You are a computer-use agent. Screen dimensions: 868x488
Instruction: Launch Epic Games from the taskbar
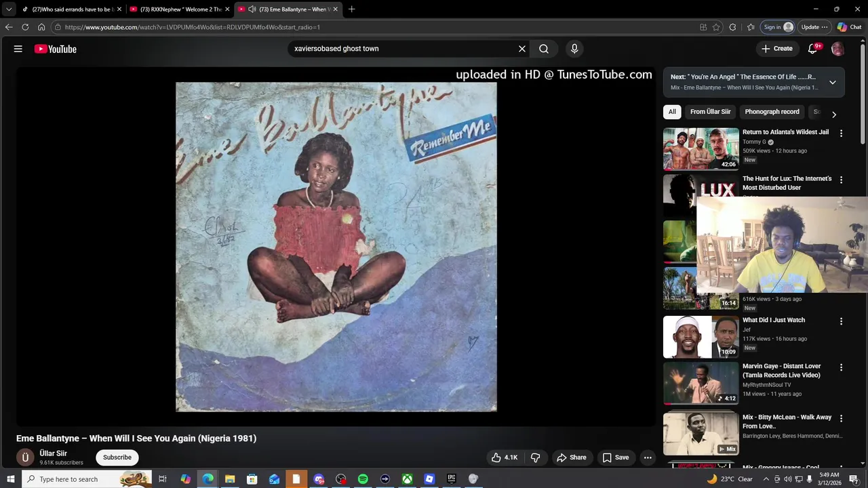tap(451, 479)
